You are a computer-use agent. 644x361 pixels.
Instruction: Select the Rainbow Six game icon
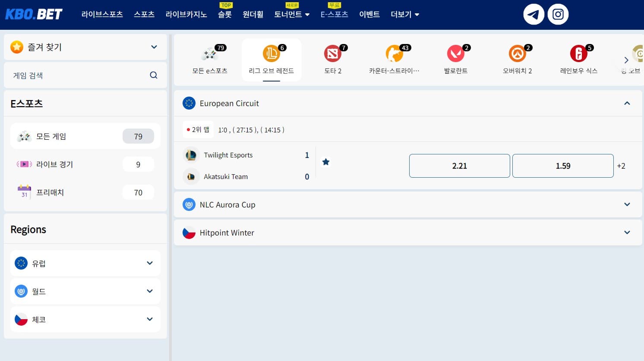pyautogui.click(x=578, y=54)
